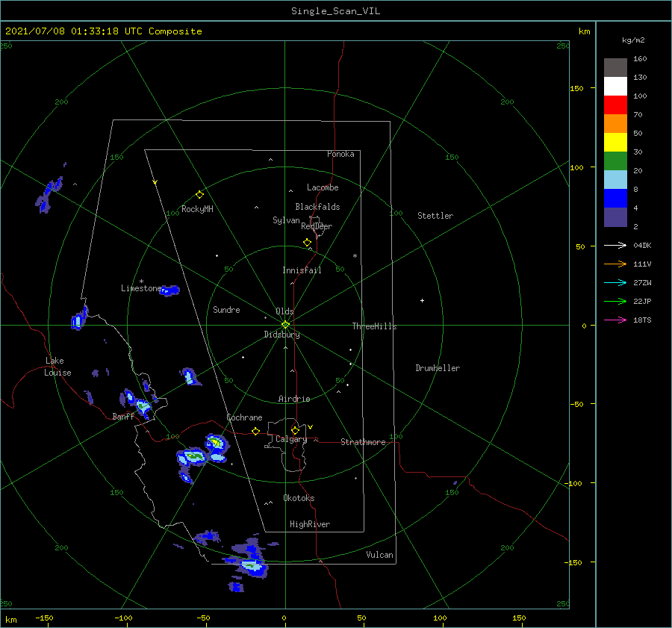Viewport: 672px width, 628px height.
Task: Click the Sylvan label
Action: (286, 220)
